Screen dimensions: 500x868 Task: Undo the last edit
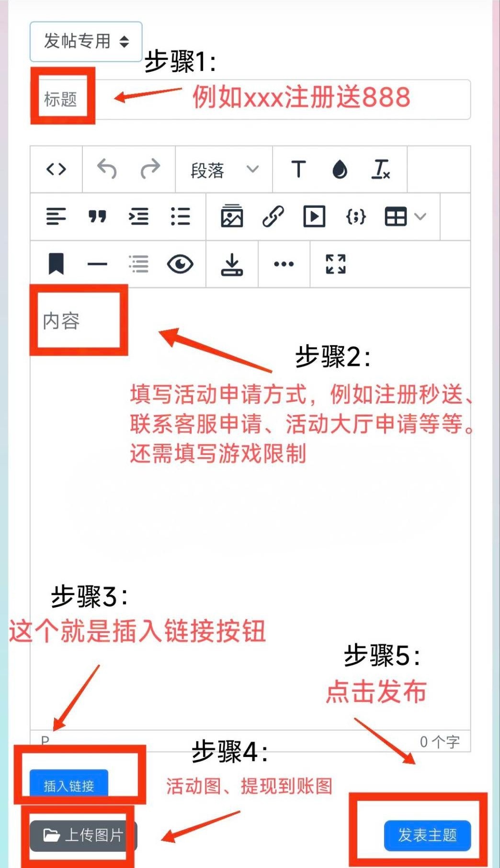107,169
